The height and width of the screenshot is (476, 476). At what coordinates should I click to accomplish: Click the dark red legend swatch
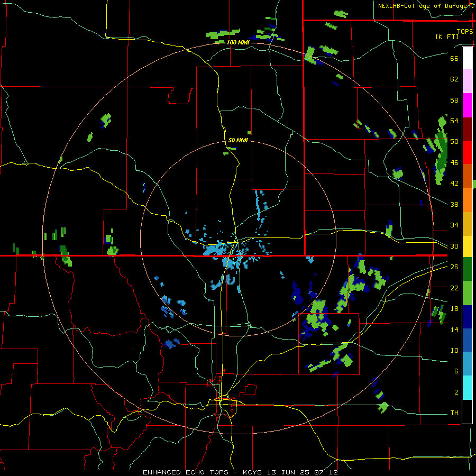467,129
